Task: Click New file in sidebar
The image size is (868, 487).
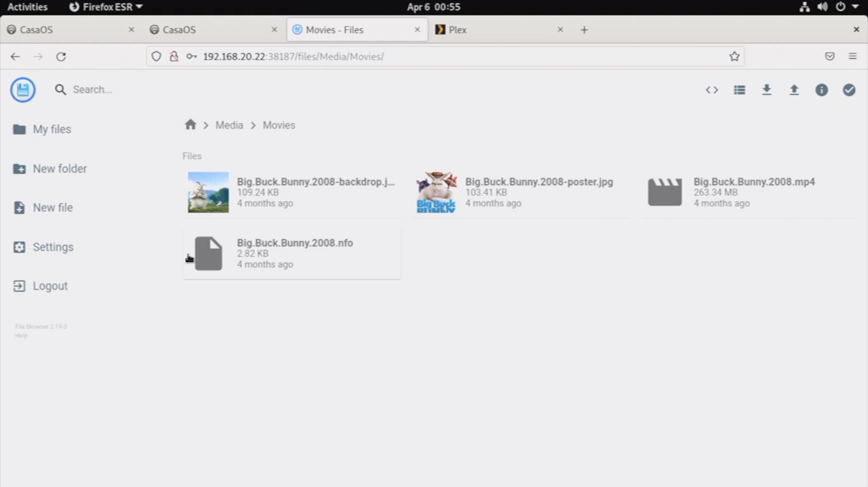Action: pyautogui.click(x=53, y=208)
